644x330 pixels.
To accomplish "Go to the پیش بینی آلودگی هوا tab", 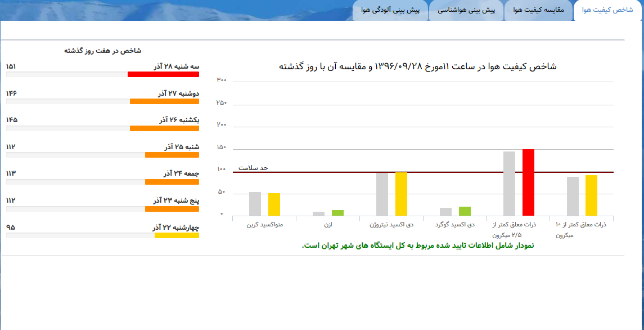I will pos(391,10).
